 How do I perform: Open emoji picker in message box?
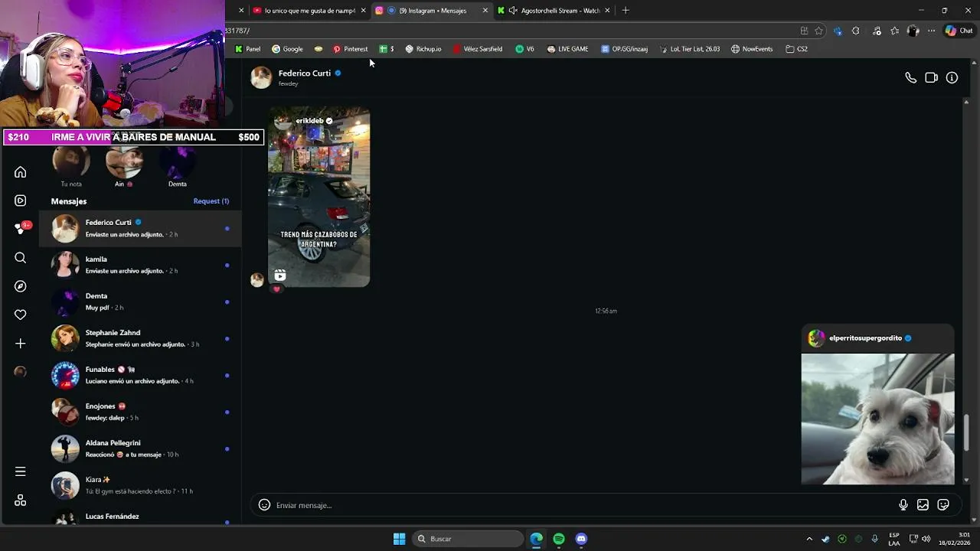264,505
